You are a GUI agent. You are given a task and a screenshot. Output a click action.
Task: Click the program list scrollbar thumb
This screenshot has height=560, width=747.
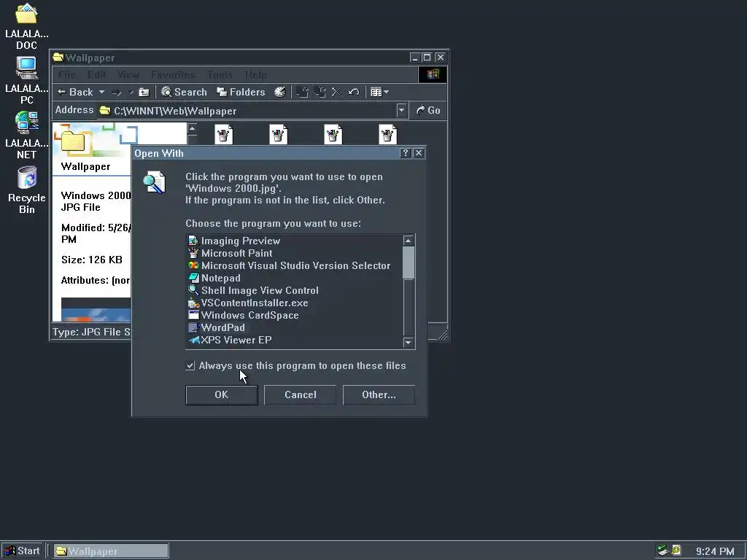pyautogui.click(x=409, y=262)
